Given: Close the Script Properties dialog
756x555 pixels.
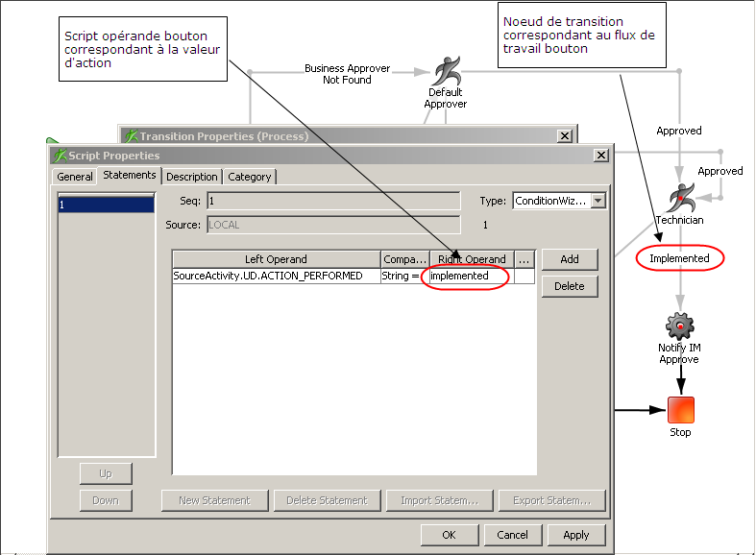Looking at the screenshot, I should click(x=601, y=156).
